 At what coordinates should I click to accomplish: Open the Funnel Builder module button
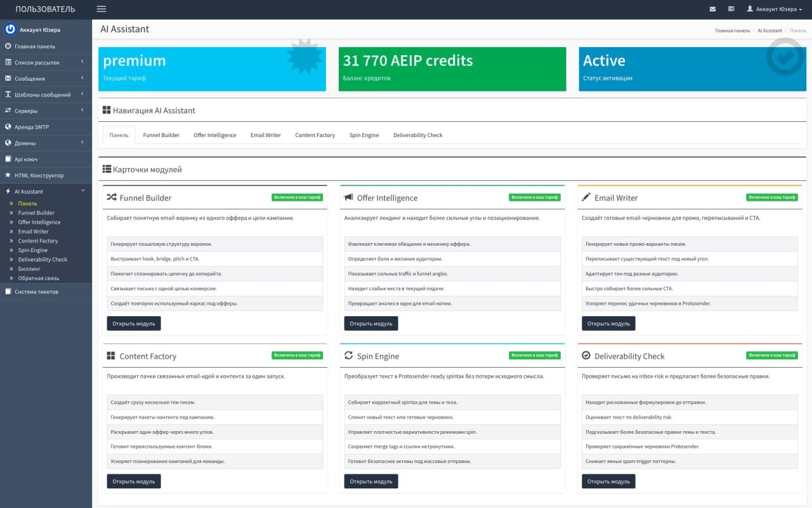(x=134, y=323)
